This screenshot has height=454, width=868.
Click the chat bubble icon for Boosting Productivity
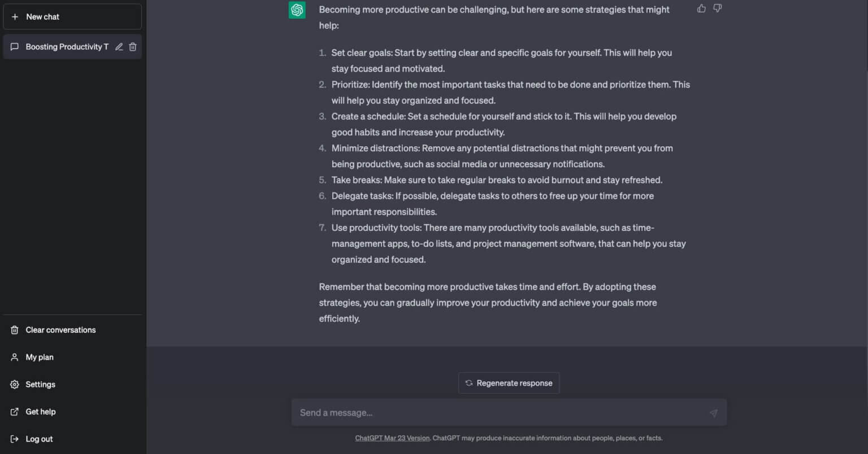click(15, 47)
